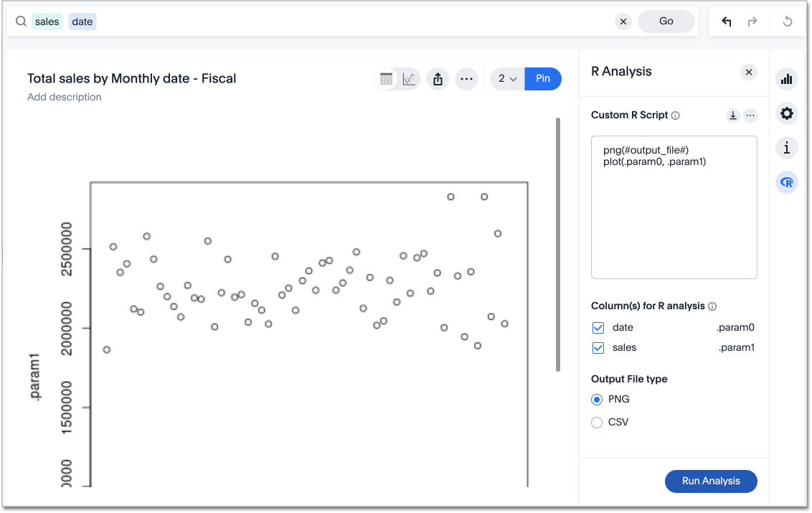
Task: Download the custom R script
Action: (732, 115)
